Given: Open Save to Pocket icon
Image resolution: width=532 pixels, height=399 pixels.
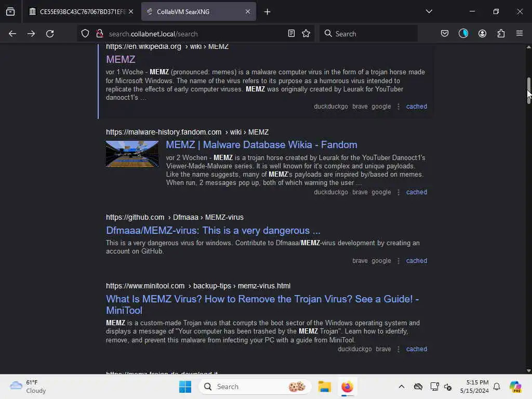Looking at the screenshot, I should pyautogui.click(x=445, y=33).
